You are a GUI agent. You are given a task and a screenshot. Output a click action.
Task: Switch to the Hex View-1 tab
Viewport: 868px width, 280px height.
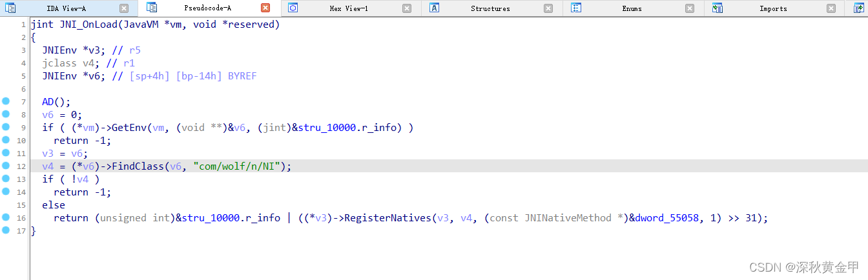349,8
